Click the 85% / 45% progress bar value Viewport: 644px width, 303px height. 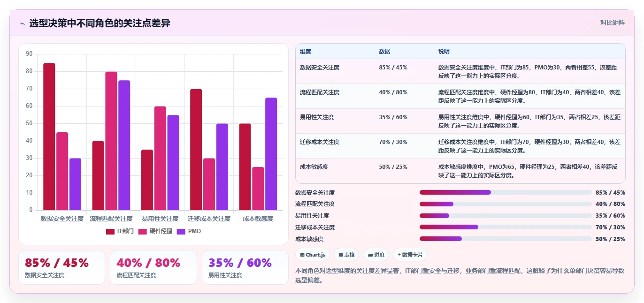click(610, 192)
